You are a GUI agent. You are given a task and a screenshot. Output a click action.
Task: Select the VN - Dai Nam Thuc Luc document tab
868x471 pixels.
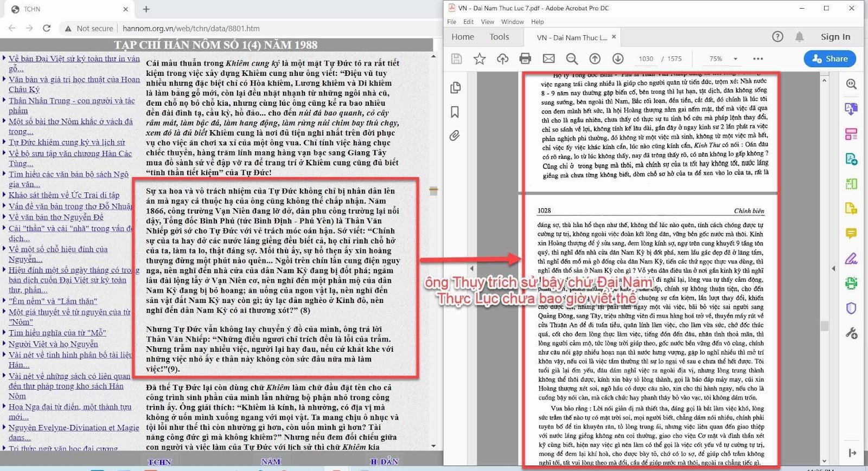572,37
